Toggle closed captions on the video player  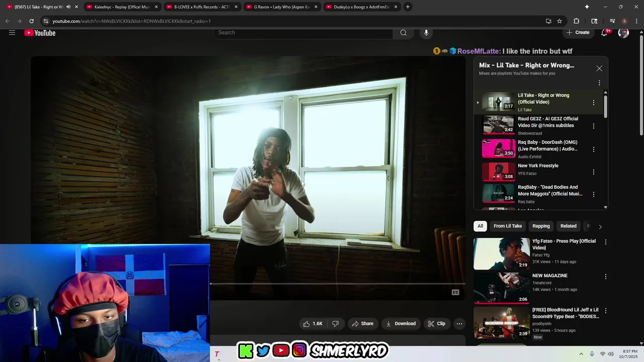pos(455,293)
